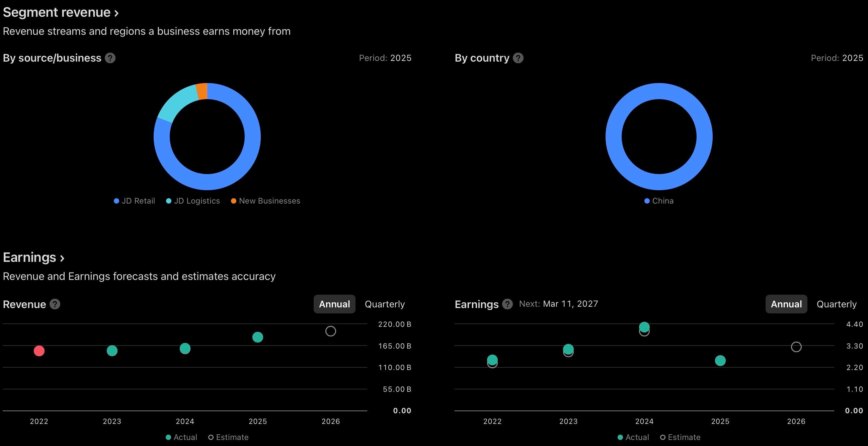Select Annual button on Earnings chart
The width and height of the screenshot is (868, 446).
coord(786,304)
